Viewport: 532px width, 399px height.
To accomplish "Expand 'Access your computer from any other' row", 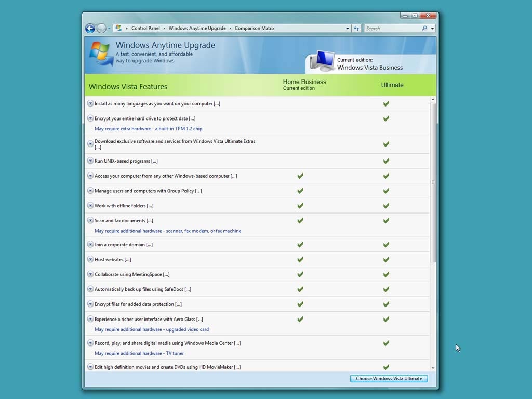I will (x=90, y=176).
